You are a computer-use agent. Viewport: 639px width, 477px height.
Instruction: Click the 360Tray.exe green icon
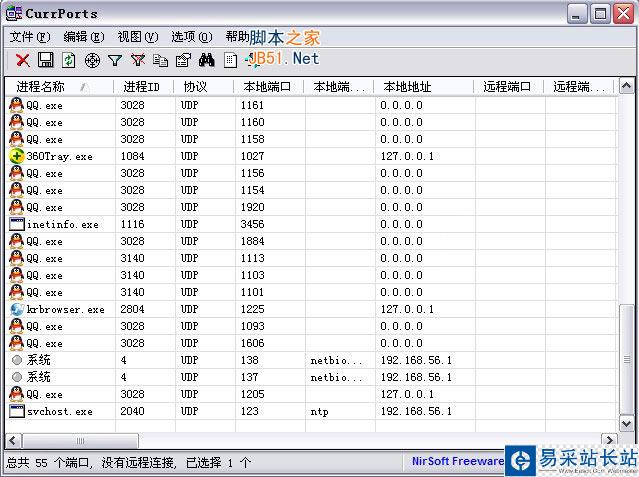(x=17, y=156)
